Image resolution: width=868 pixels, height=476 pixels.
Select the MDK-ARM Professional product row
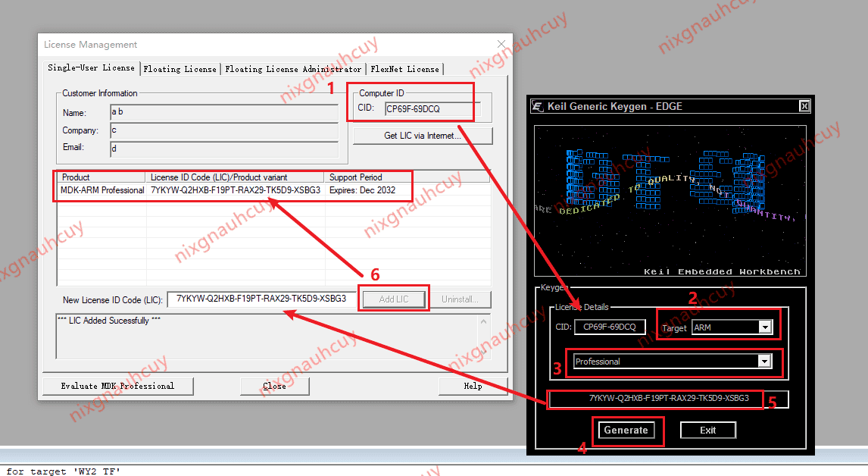[x=274, y=190]
